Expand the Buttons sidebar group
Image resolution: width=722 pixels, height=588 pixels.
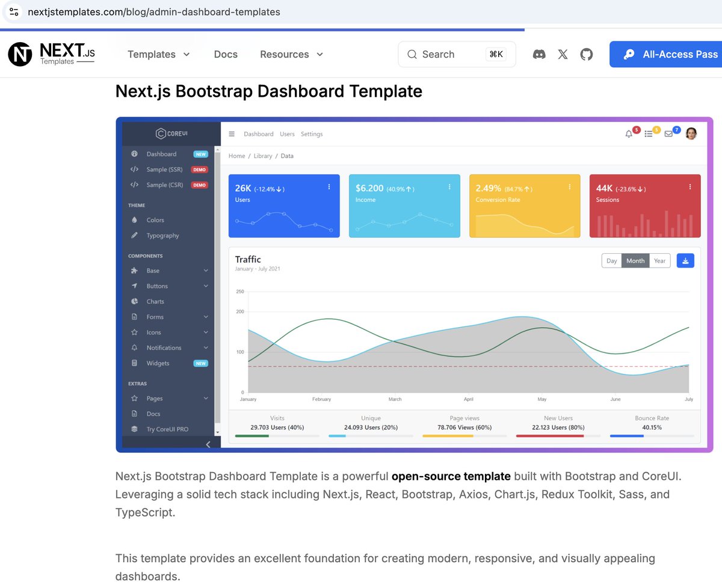(x=168, y=286)
